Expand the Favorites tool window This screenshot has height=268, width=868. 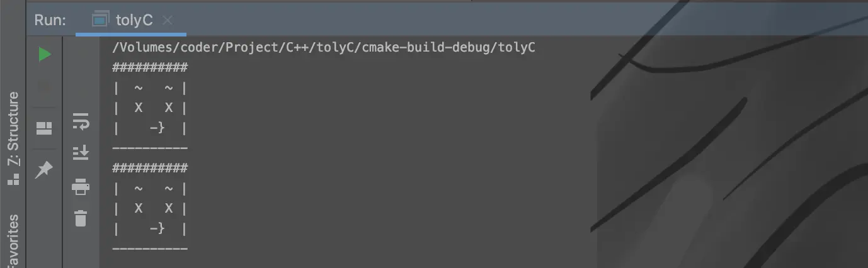click(x=13, y=241)
